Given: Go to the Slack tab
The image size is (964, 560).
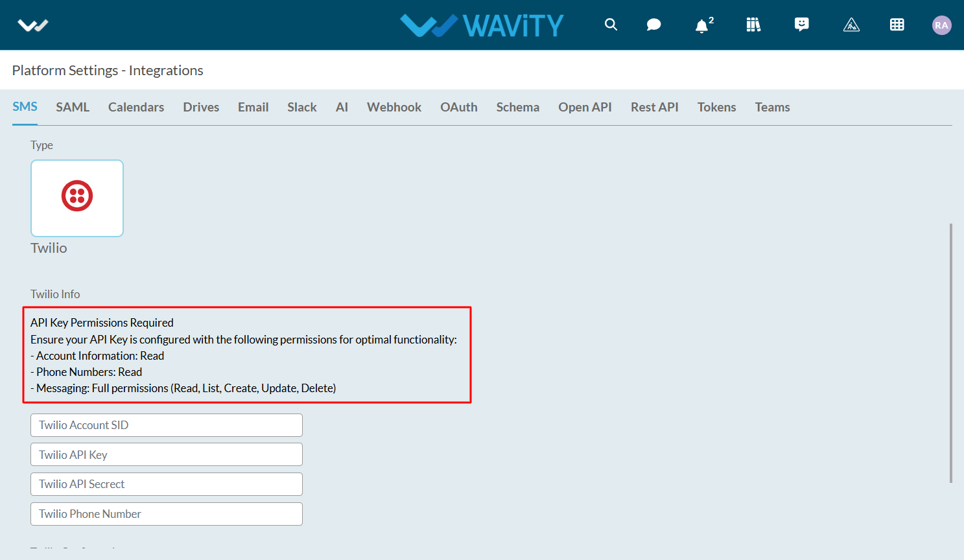Looking at the screenshot, I should coord(302,107).
